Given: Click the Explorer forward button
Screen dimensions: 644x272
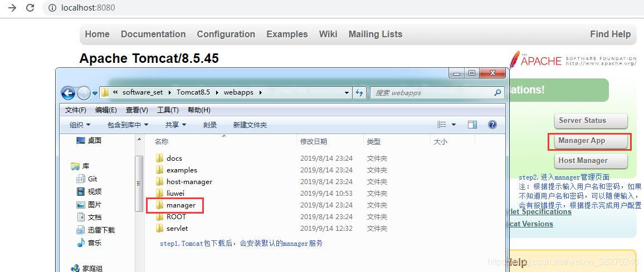Looking at the screenshot, I should (84, 93).
